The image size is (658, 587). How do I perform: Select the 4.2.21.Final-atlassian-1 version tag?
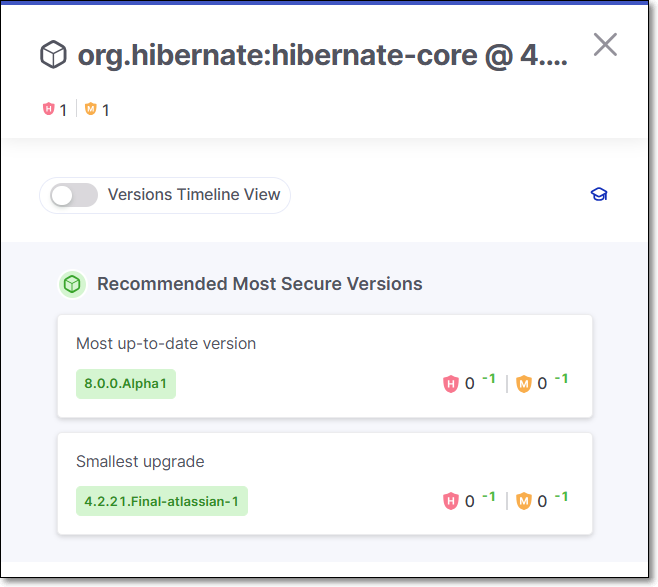click(x=162, y=501)
